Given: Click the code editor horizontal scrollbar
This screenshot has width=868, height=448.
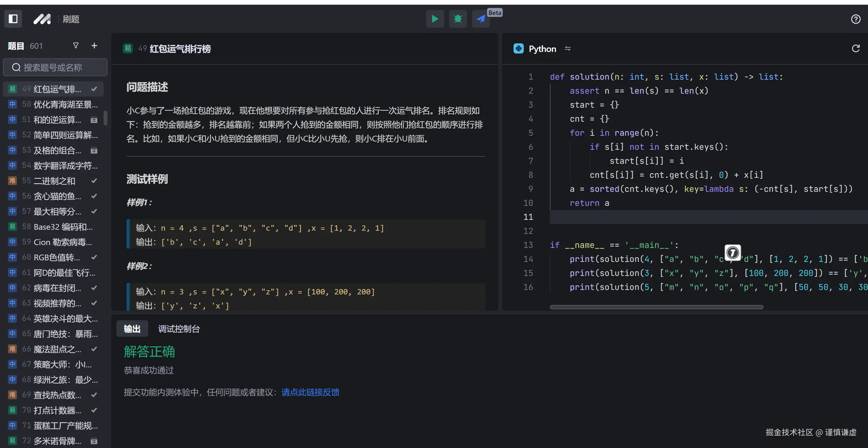Looking at the screenshot, I should [656, 307].
